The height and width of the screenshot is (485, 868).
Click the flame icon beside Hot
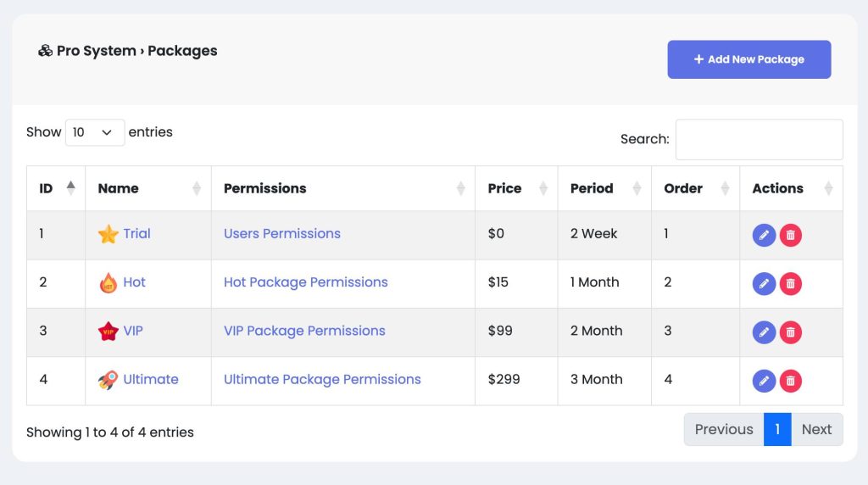pyautogui.click(x=108, y=283)
